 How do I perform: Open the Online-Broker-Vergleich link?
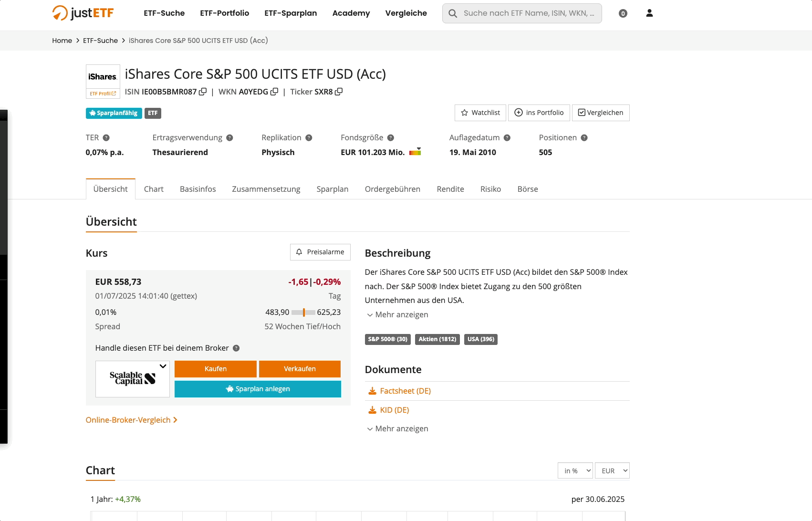(x=128, y=420)
